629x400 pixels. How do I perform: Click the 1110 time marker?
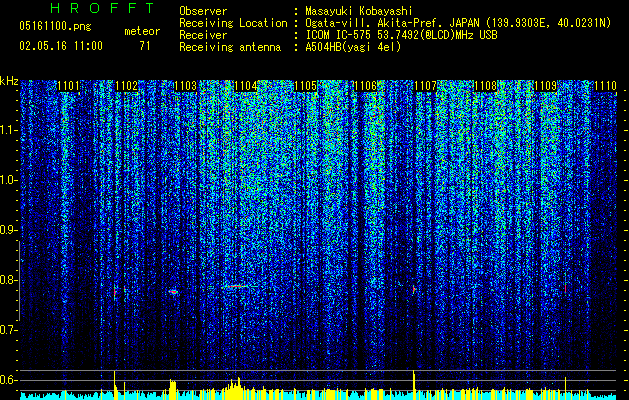pos(605,86)
